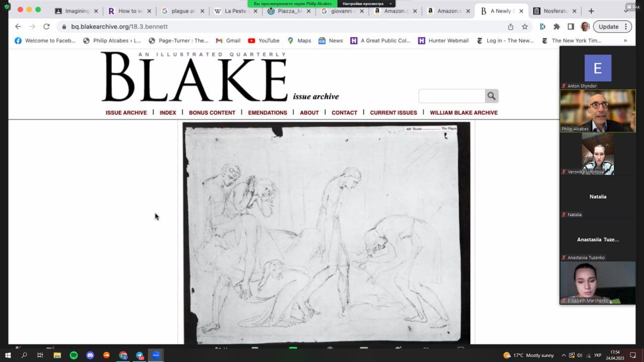
Task: Open Hunter Webmail bookmark
Action: point(443,41)
